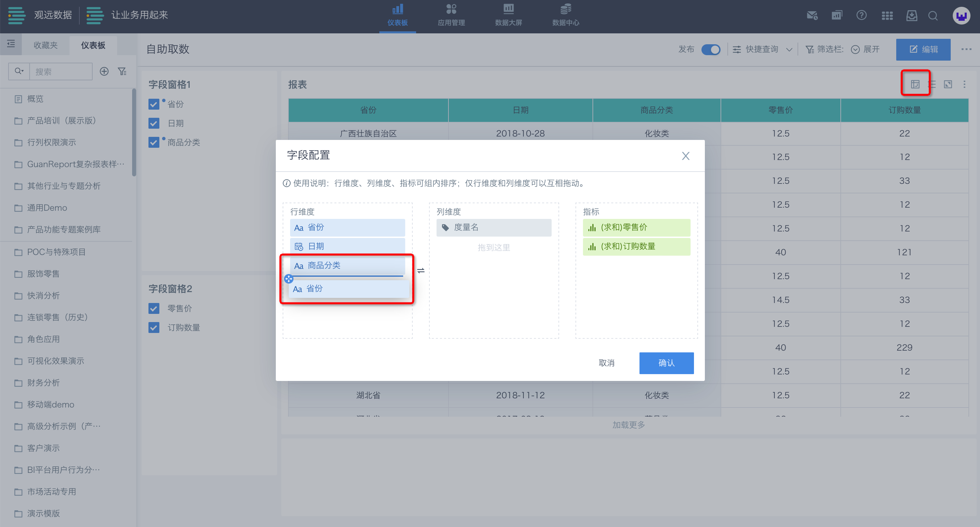Click the 确认 button in dialog

(x=666, y=363)
